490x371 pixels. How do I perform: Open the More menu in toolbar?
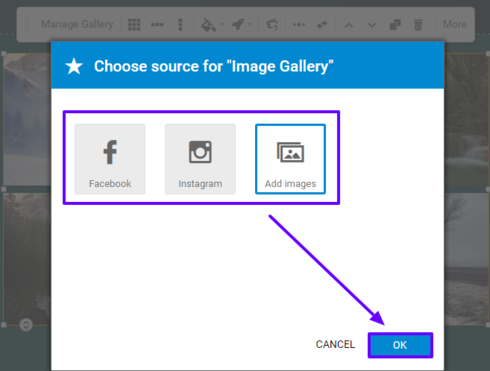point(455,24)
